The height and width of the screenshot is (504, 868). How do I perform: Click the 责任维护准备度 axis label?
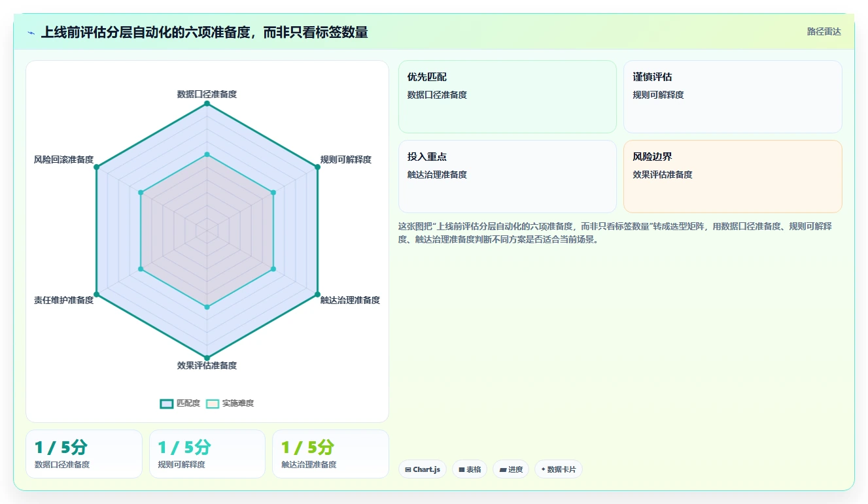pos(64,300)
